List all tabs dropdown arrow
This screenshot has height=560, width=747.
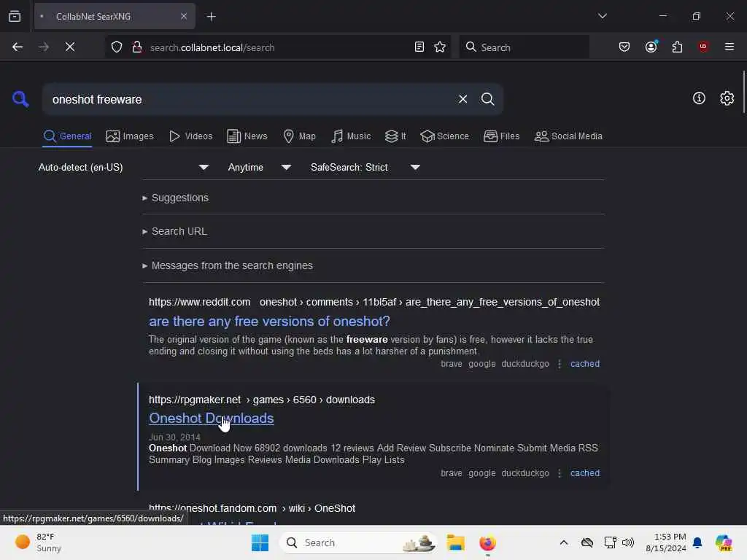coord(602,16)
